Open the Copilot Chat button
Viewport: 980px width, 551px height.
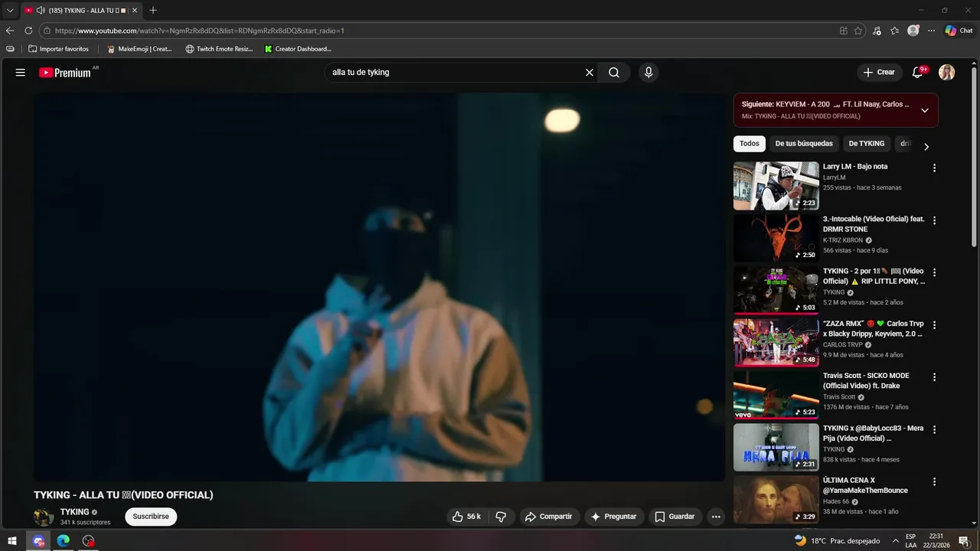click(959, 31)
